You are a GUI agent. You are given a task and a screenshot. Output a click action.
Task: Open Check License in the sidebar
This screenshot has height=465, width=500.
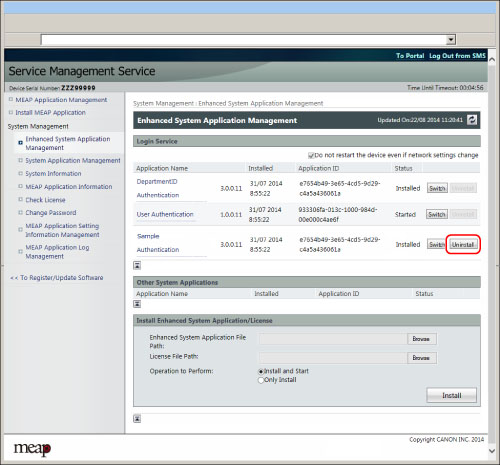pyautogui.click(x=45, y=200)
